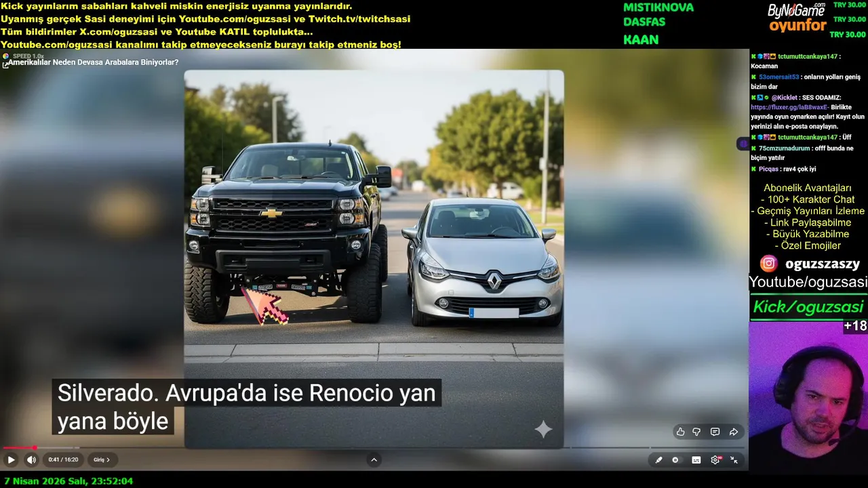Click the pencil icon in player controls
The height and width of the screenshot is (488, 868).
click(x=658, y=460)
